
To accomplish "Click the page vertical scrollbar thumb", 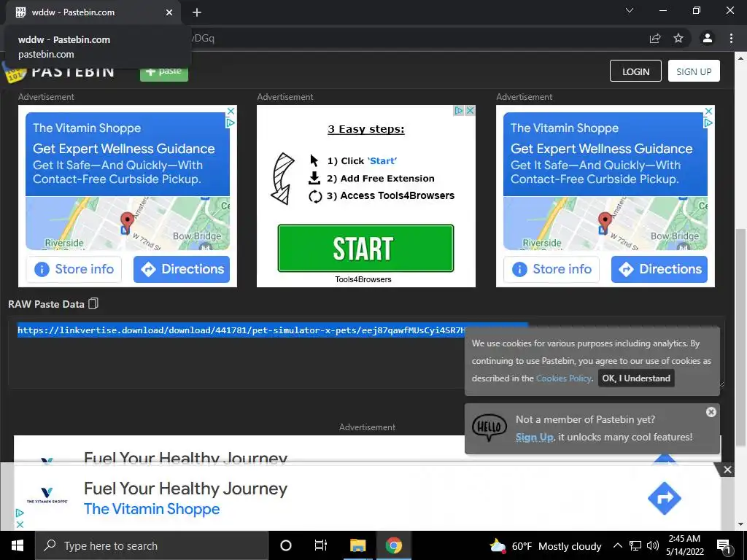I will click(740, 338).
